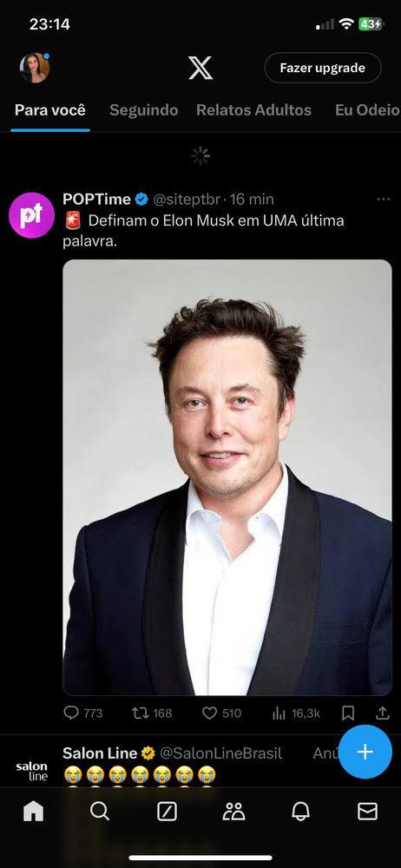Open the profile avatar menu
Viewport: 401px width, 868px height.
35,68
